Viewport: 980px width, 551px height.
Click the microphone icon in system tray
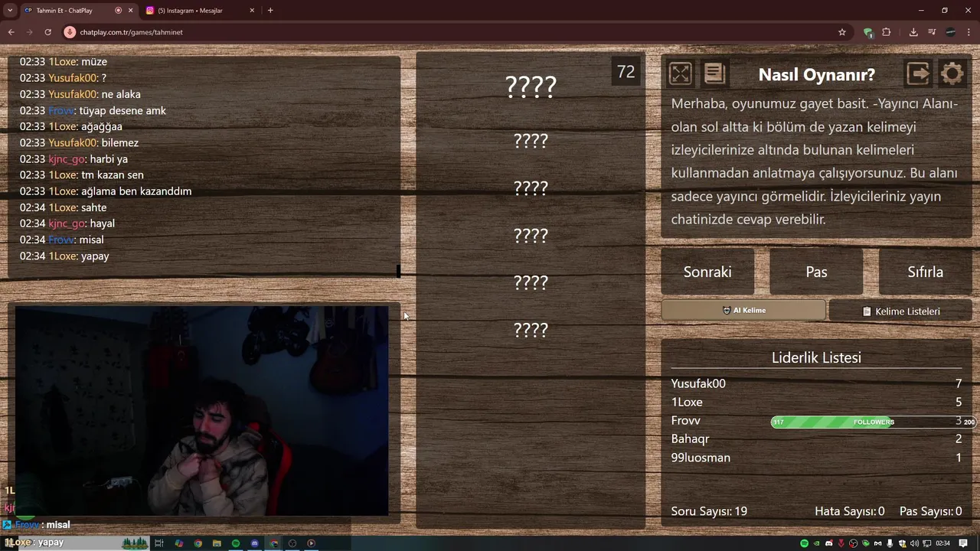coord(890,543)
